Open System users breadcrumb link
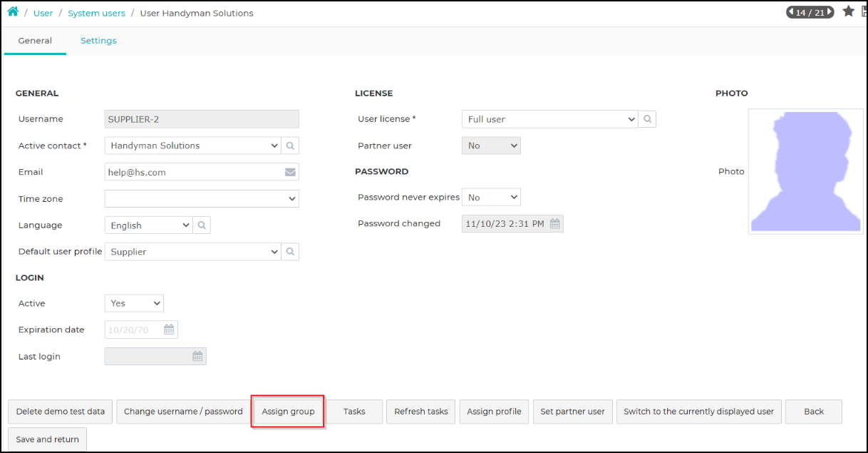Viewport: 868px width, 453px height. pyautogui.click(x=96, y=13)
